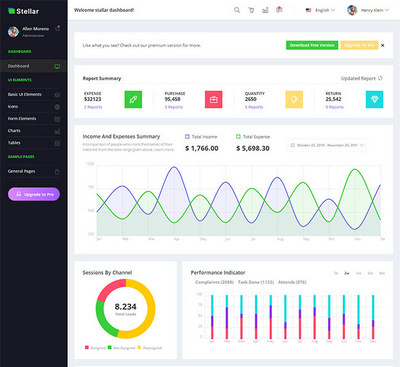Click Henry Klein's profile avatar

click(352, 10)
